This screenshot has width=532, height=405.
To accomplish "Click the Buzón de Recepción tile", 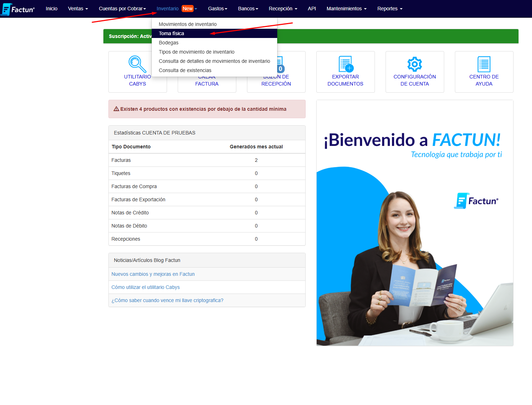I will point(276,84).
